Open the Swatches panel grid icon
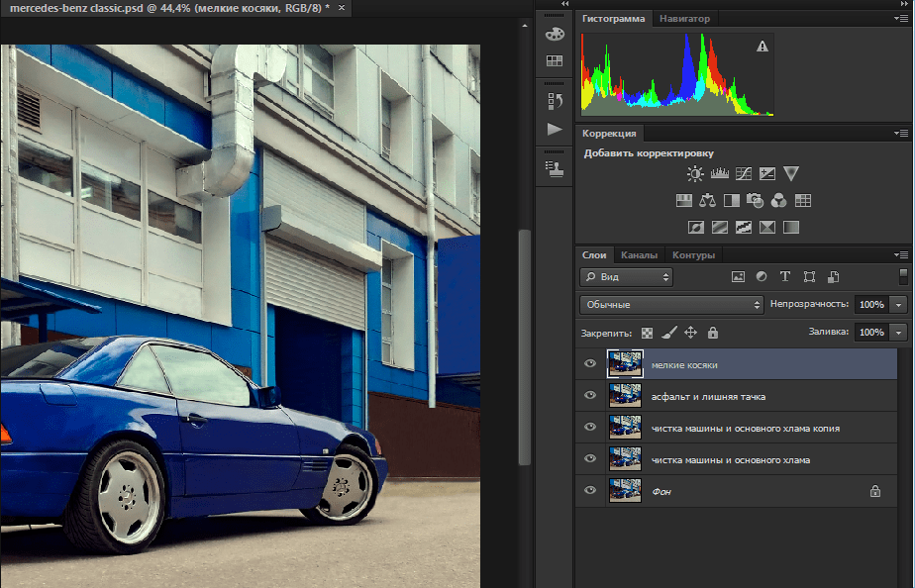The height and width of the screenshot is (588, 915). [x=555, y=60]
